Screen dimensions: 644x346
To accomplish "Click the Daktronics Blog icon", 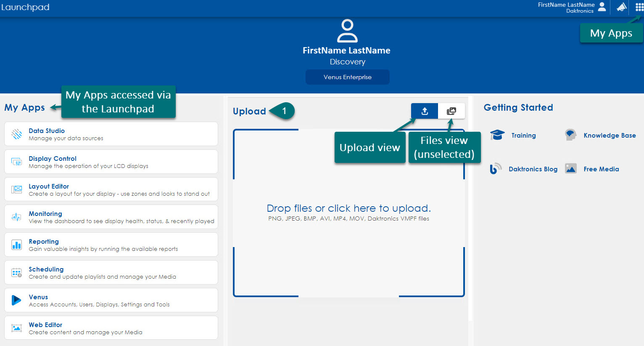I will coord(496,169).
